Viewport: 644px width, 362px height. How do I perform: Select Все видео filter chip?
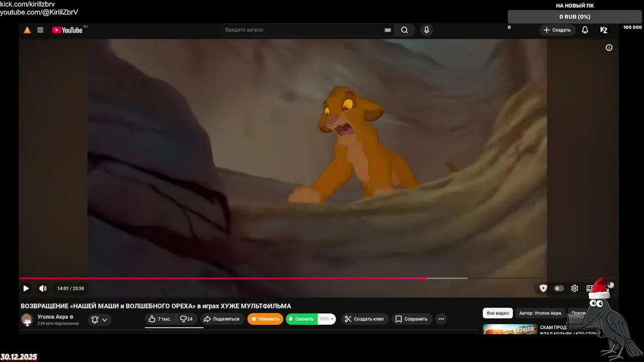[498, 313]
